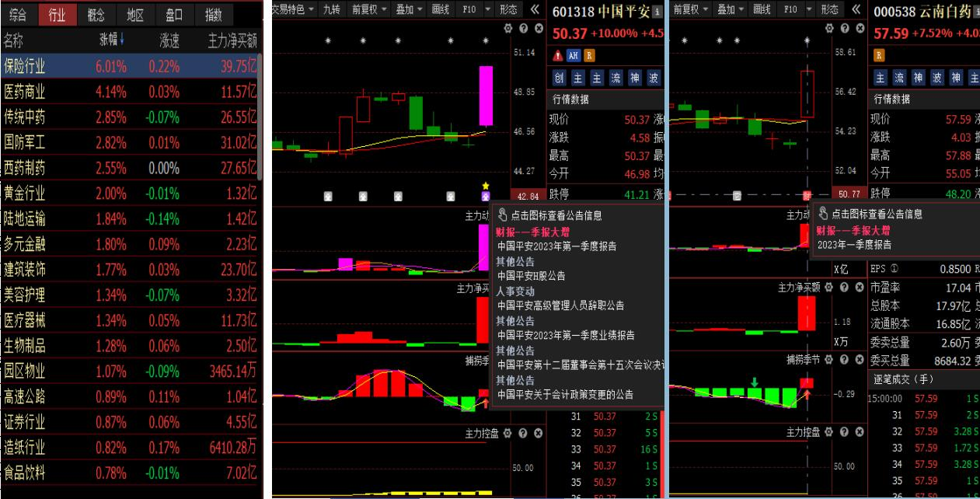Click the purple announcement marker under the yellow star

point(486,196)
